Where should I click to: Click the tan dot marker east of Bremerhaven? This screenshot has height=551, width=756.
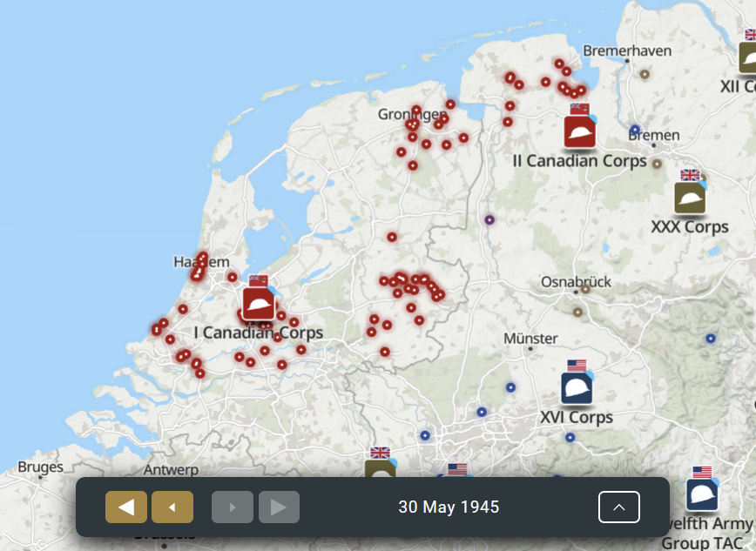coord(645,74)
